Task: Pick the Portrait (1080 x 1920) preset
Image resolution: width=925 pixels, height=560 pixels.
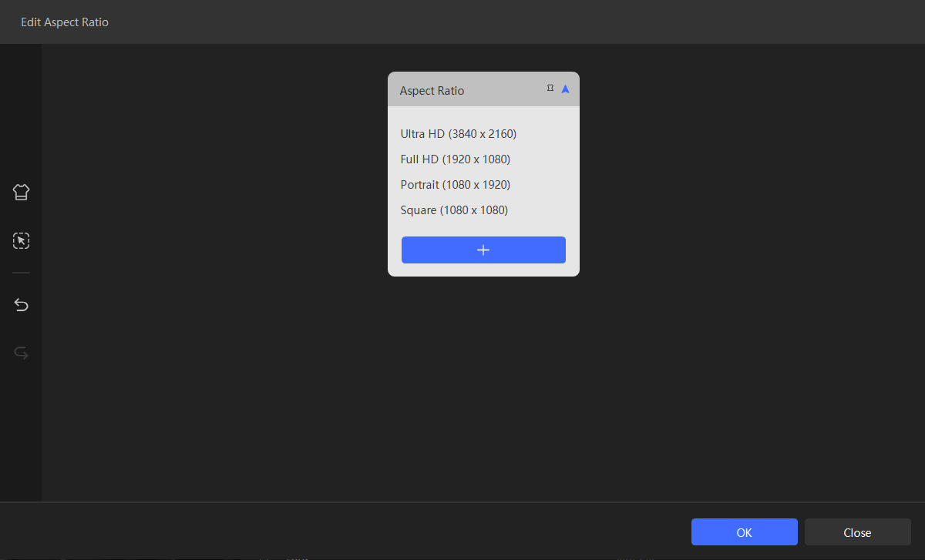Action: point(455,185)
